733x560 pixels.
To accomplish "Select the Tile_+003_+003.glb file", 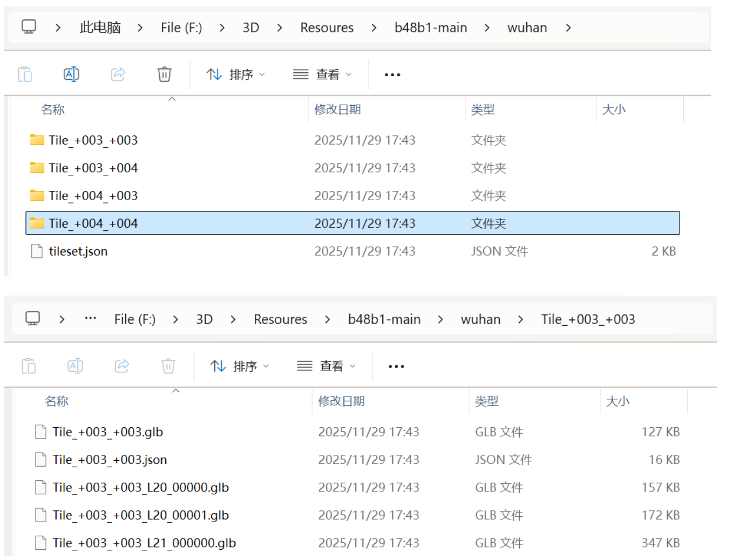I will tap(356, 432).
